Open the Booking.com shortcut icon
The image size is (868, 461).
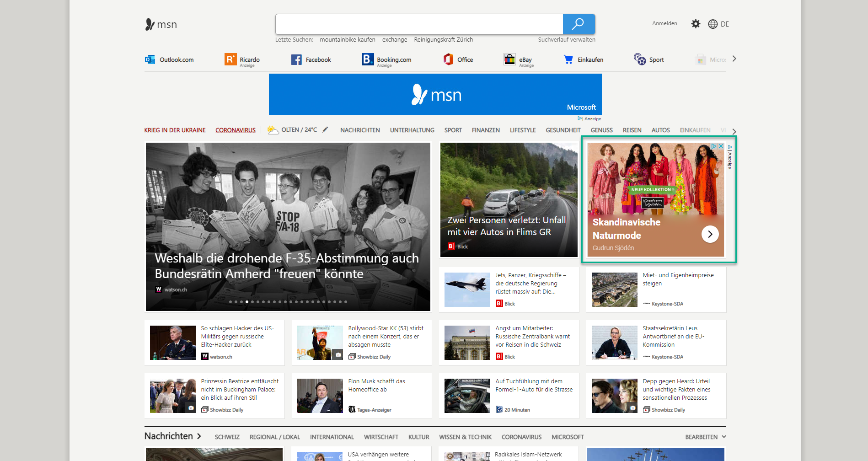(x=368, y=59)
